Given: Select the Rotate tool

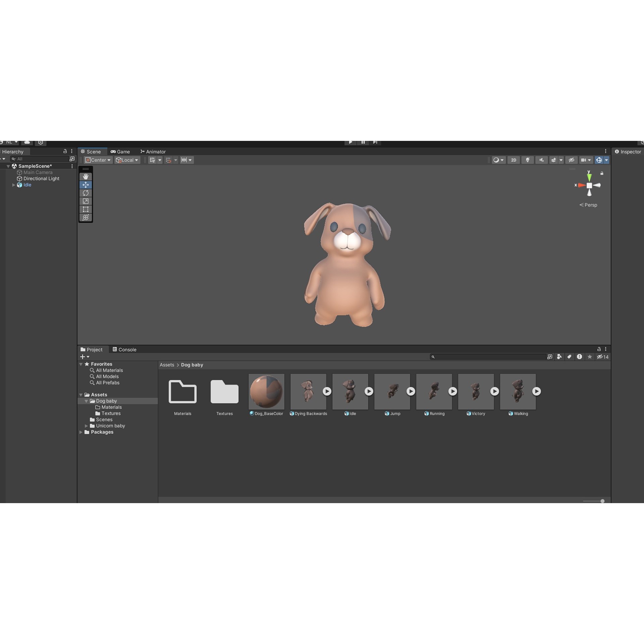Looking at the screenshot, I should click(x=86, y=193).
